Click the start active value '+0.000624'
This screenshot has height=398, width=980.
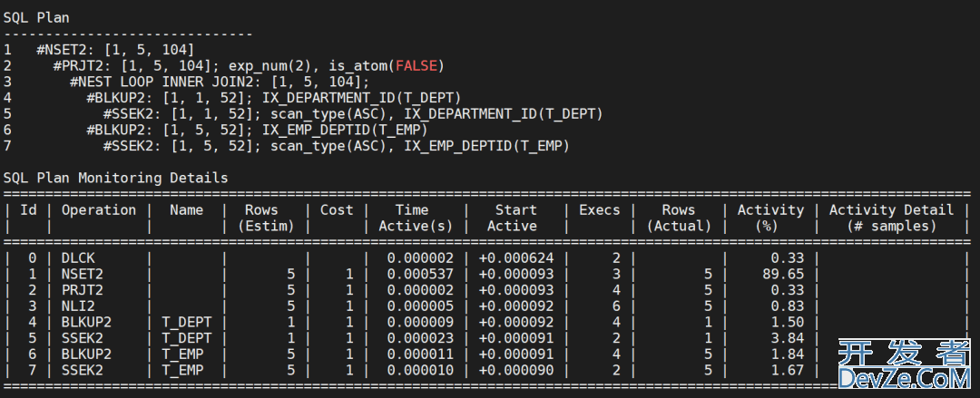515,257
